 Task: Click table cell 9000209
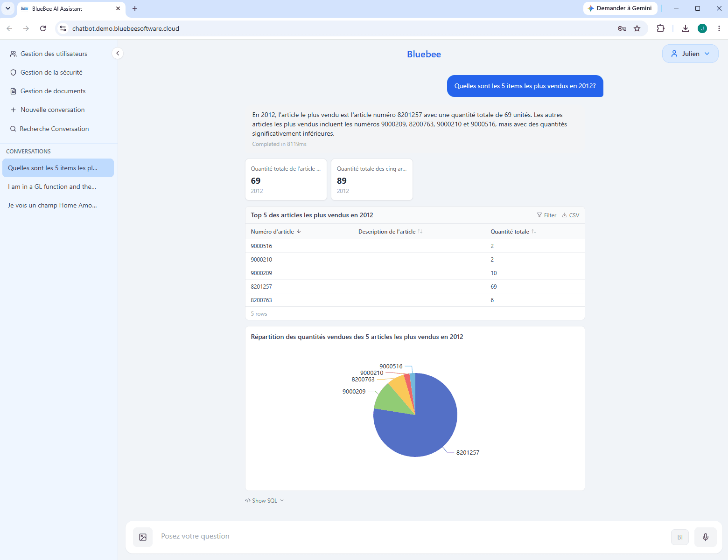coord(261,273)
